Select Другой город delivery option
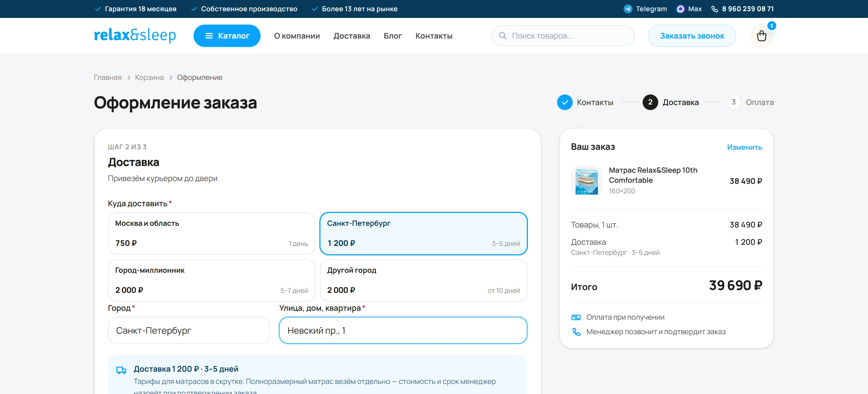Screen dimensions: 868x394 pyautogui.click(x=423, y=280)
